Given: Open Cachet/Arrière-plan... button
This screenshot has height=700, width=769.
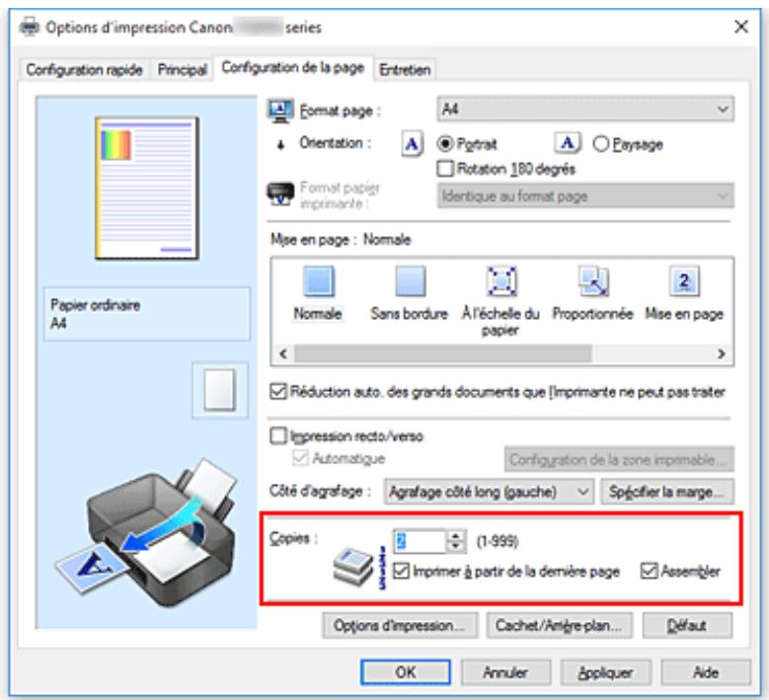Looking at the screenshot, I should coord(559,625).
